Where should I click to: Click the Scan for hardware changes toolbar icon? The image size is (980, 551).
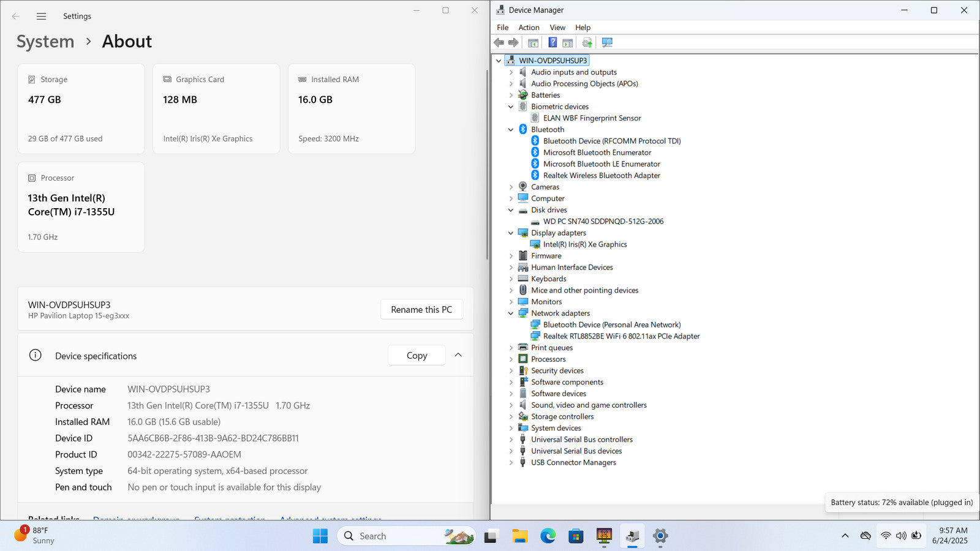[x=607, y=42]
